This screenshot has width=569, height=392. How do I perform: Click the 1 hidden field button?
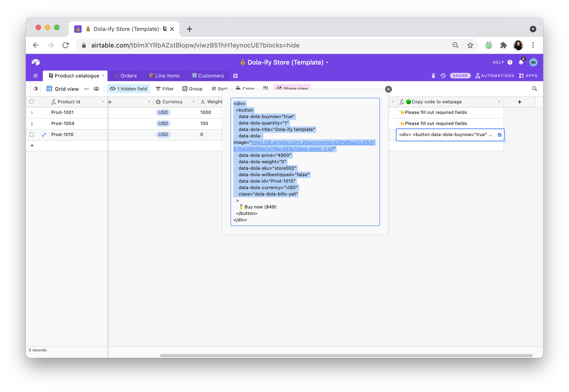[x=128, y=89]
